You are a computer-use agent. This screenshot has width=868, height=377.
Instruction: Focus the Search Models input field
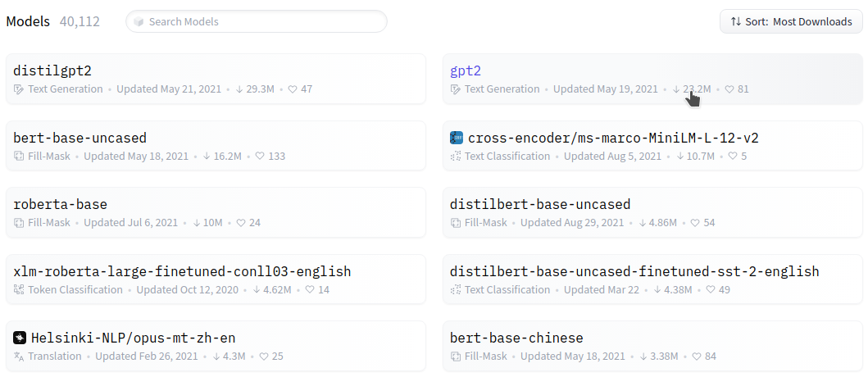coord(257,21)
